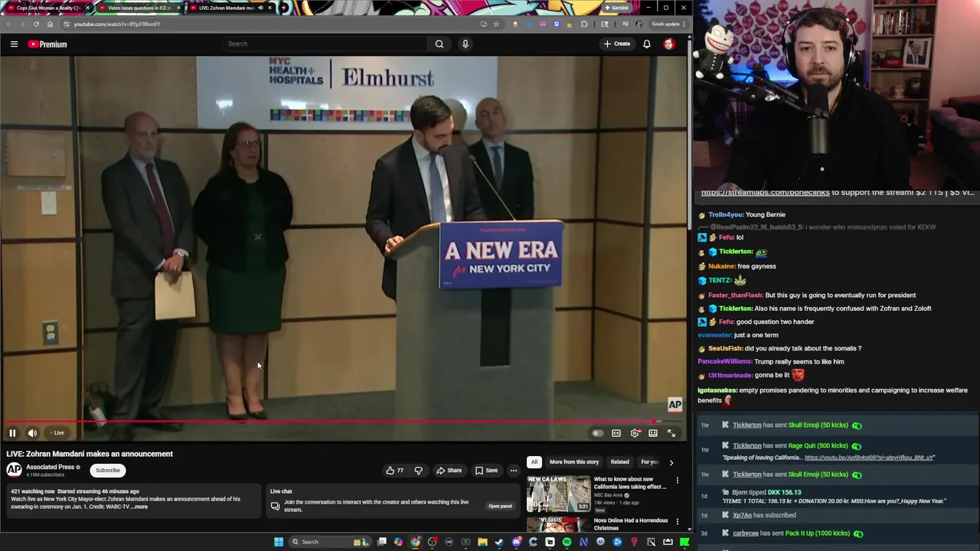Expand the description with ...more
This screenshot has height=551, width=980.
click(x=140, y=507)
